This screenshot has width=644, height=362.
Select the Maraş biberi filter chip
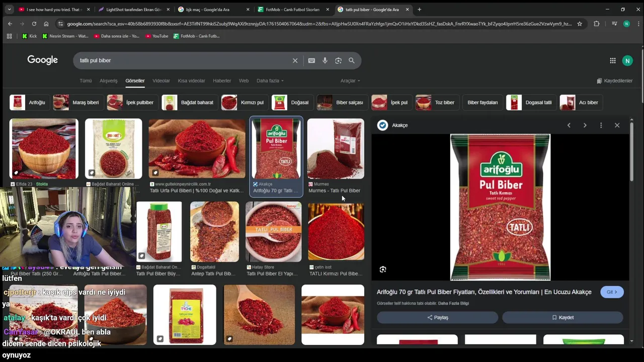tap(77, 103)
